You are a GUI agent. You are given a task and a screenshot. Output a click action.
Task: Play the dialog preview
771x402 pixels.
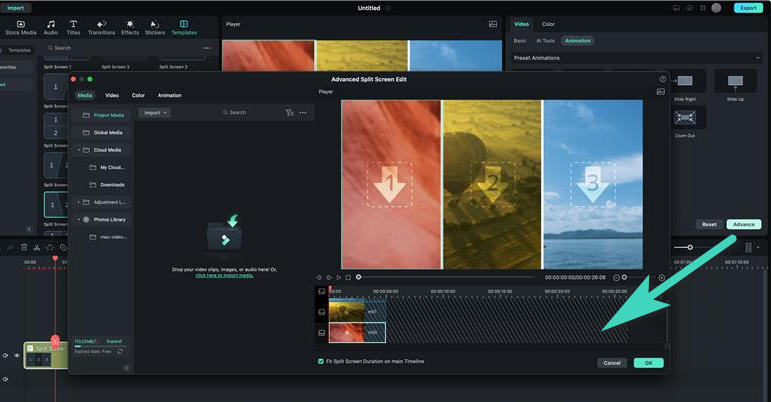339,278
